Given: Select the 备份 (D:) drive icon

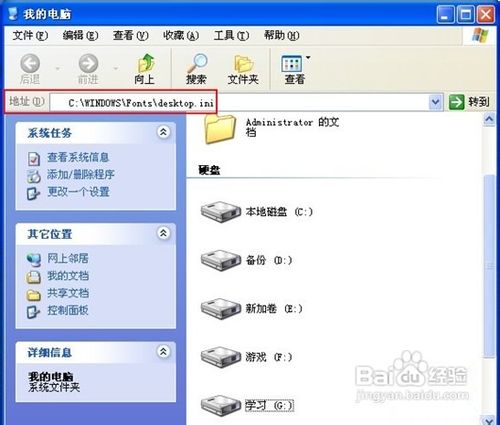Looking at the screenshot, I should coord(220,260).
